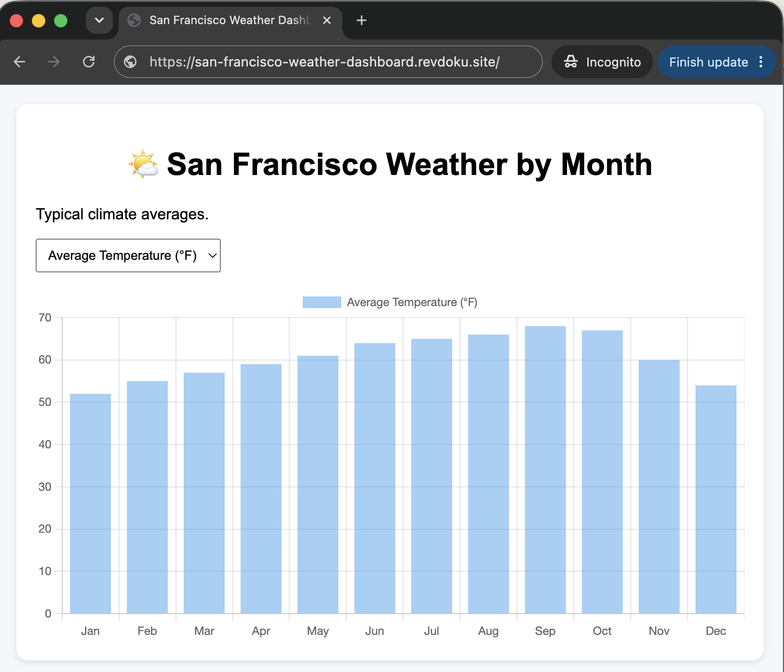The height and width of the screenshot is (672, 784).
Task: Click the January temperature bar
Action: 91,504
